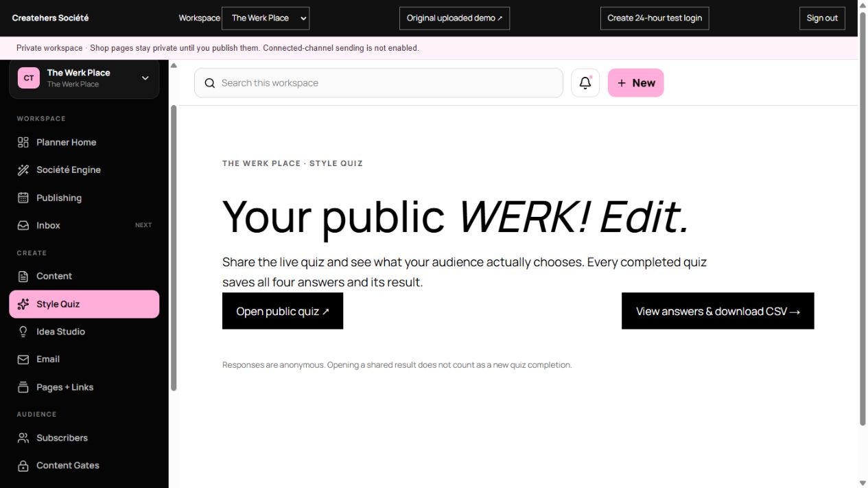Viewport: 868px width, 488px height.
Task: Click the Private workspace notice text
Action: [218, 48]
